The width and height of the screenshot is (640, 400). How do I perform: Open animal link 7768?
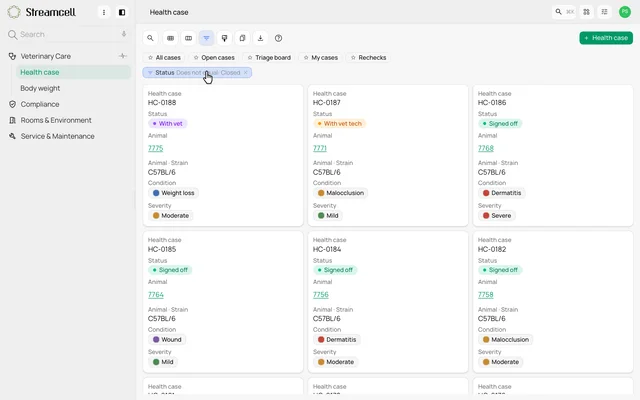[486, 148]
